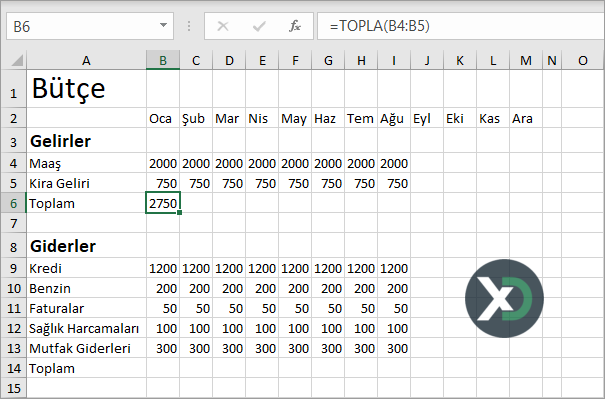Select the Benzin label cell
Screen dimensions: 605x399
point(86,288)
